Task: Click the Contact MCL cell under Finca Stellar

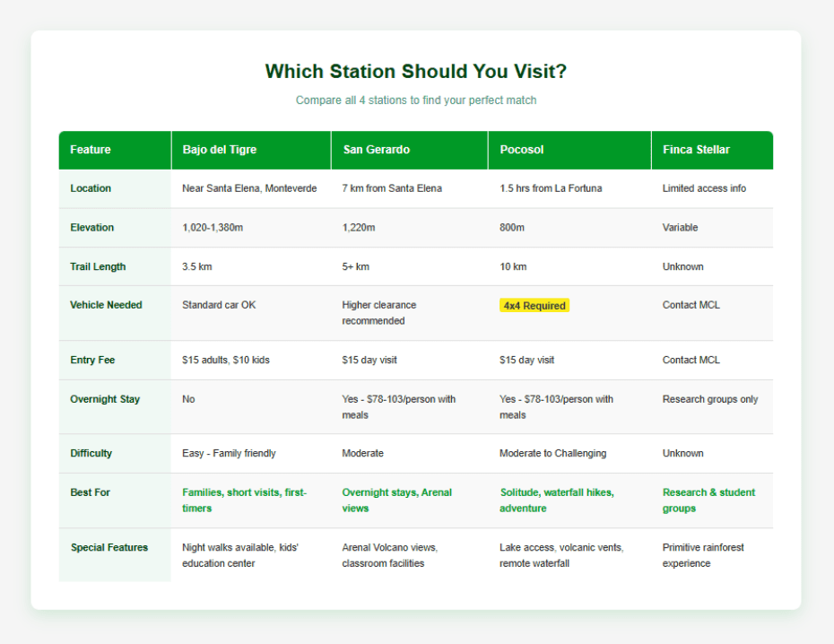Action: pyautogui.click(x=691, y=305)
